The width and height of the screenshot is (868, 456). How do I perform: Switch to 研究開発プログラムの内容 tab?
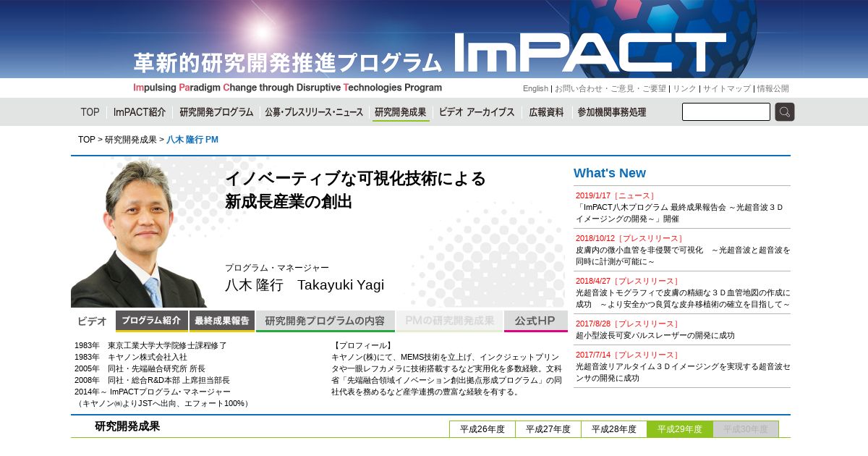pos(325,321)
